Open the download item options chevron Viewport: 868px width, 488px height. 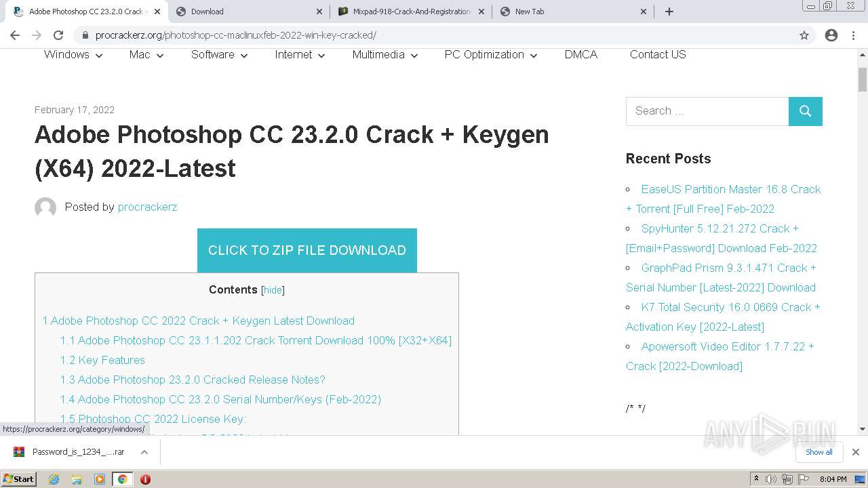coord(144,452)
